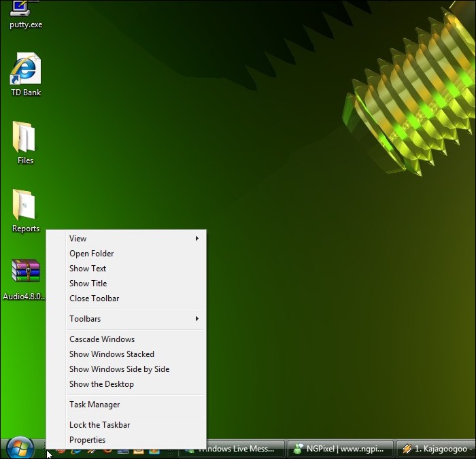Open taskbar Properties
This screenshot has width=476, height=459.
(87, 440)
